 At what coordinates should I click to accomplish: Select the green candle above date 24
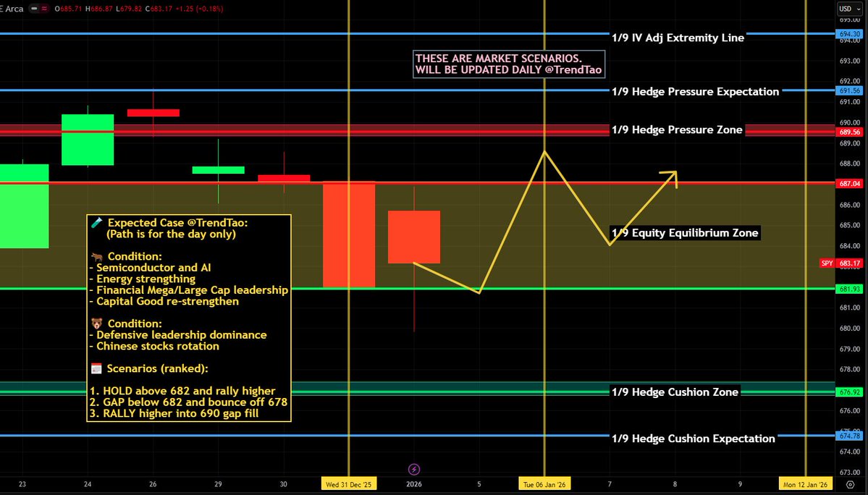(88, 140)
